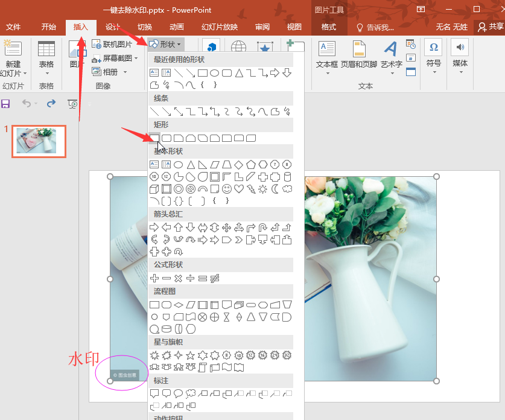Select the 4-point star in 星与旗帜

point(178,355)
